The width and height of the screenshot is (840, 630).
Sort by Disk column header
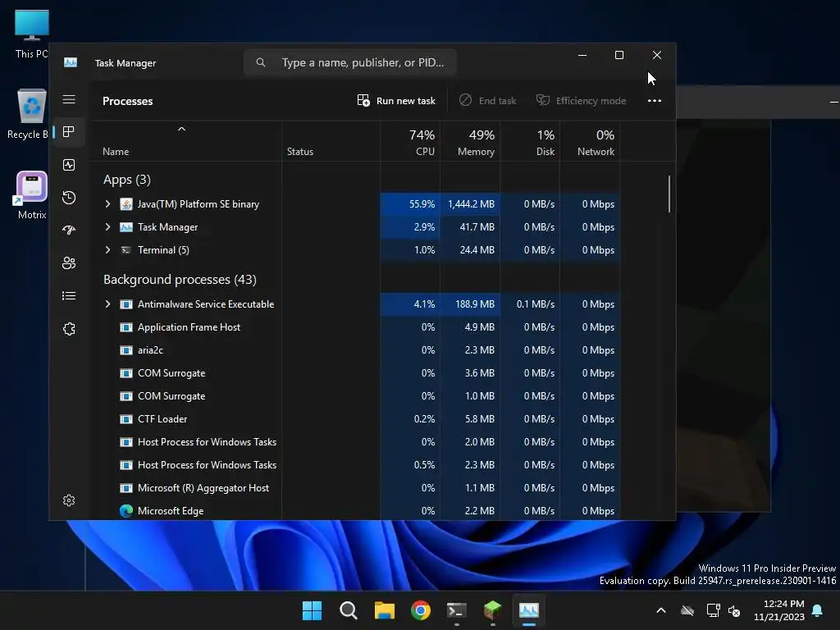pyautogui.click(x=531, y=141)
